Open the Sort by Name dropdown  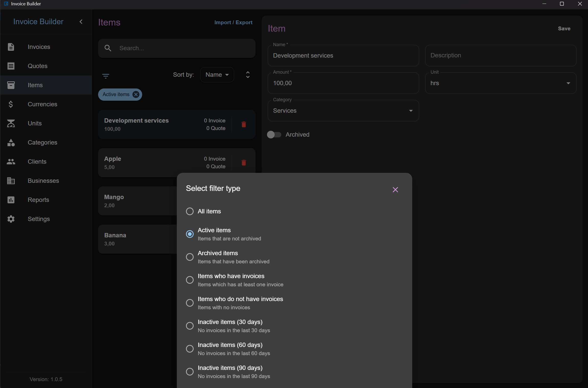[x=217, y=75]
